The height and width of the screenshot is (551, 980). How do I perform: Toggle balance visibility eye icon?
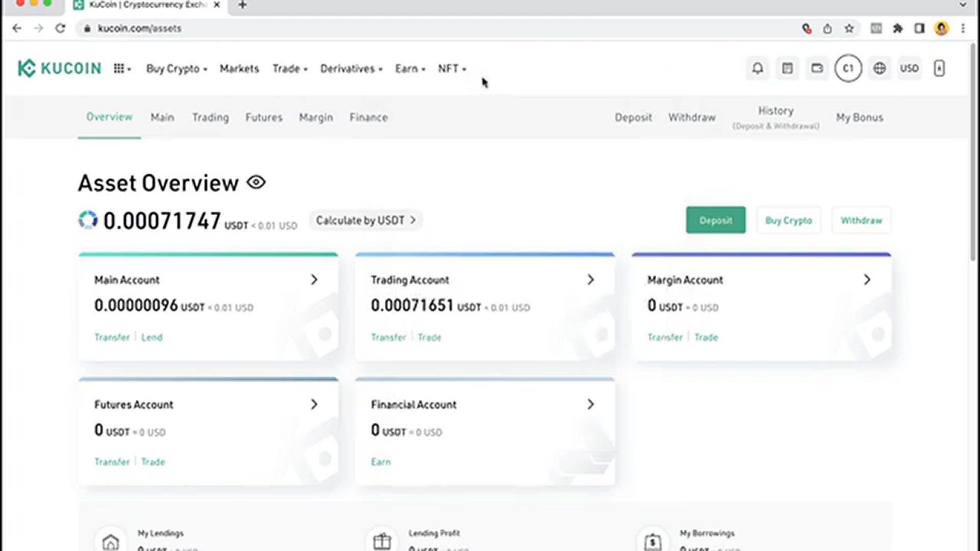256,182
